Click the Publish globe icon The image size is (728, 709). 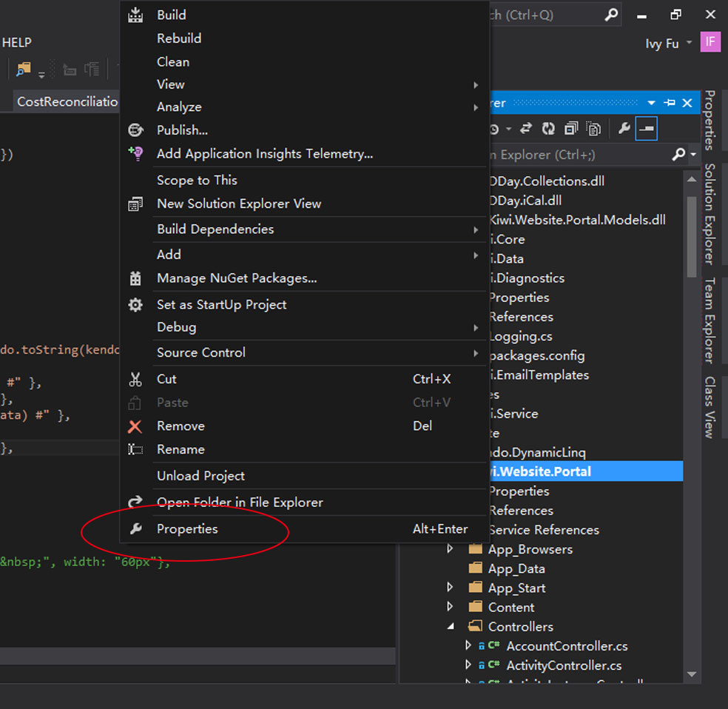tap(135, 130)
